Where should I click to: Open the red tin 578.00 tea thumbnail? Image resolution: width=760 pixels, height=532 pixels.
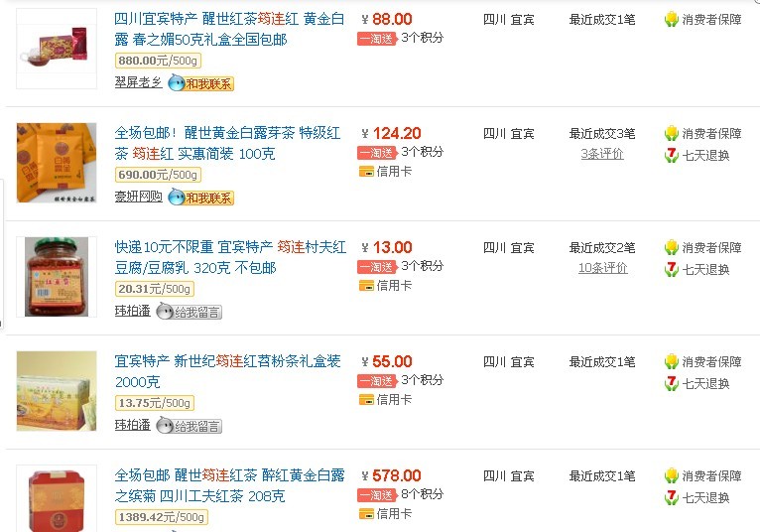57,498
